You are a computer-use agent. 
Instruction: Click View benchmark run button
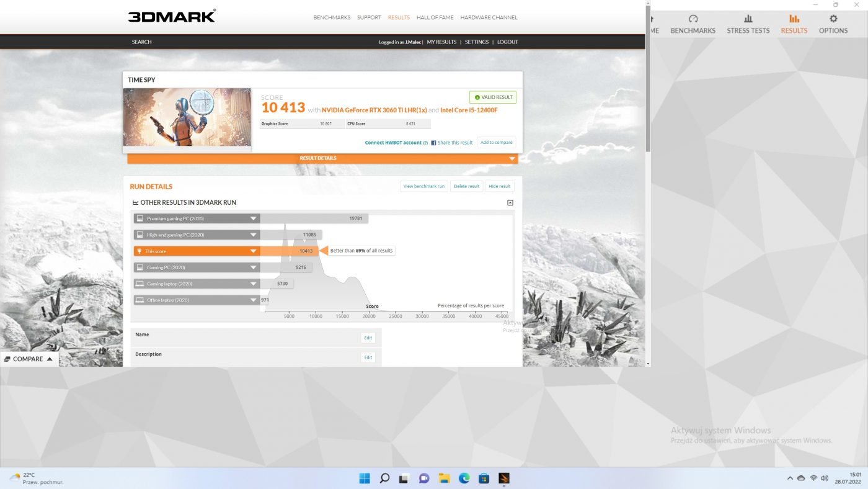coord(424,186)
